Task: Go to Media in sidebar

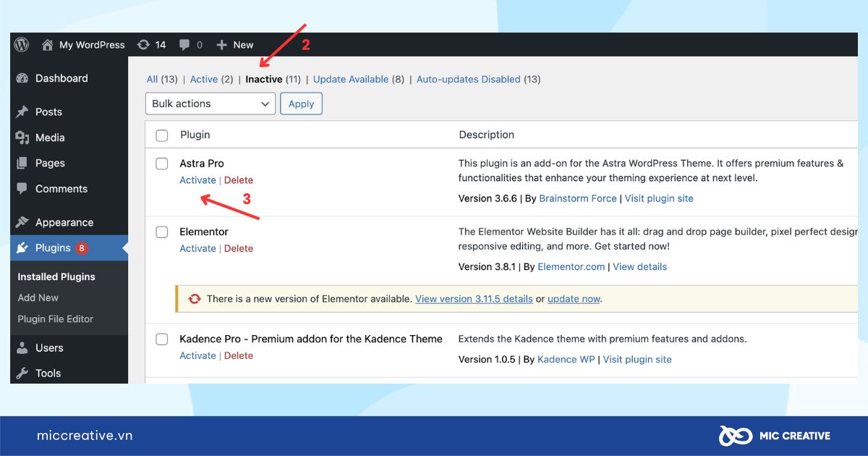Action: [50, 138]
